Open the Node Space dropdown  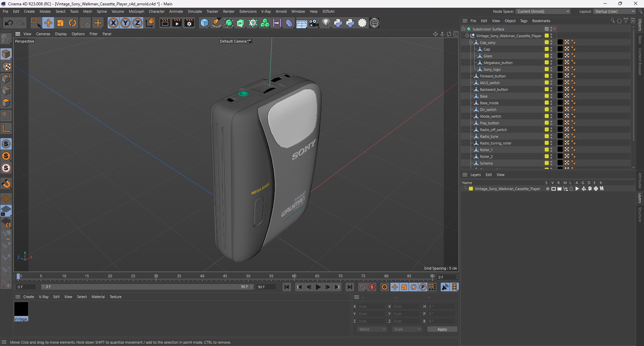(543, 11)
